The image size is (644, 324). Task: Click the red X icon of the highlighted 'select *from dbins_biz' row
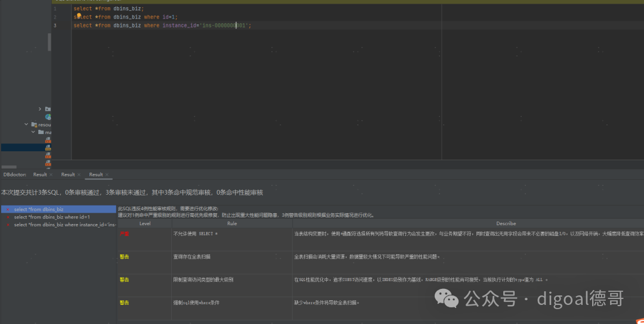click(8, 209)
